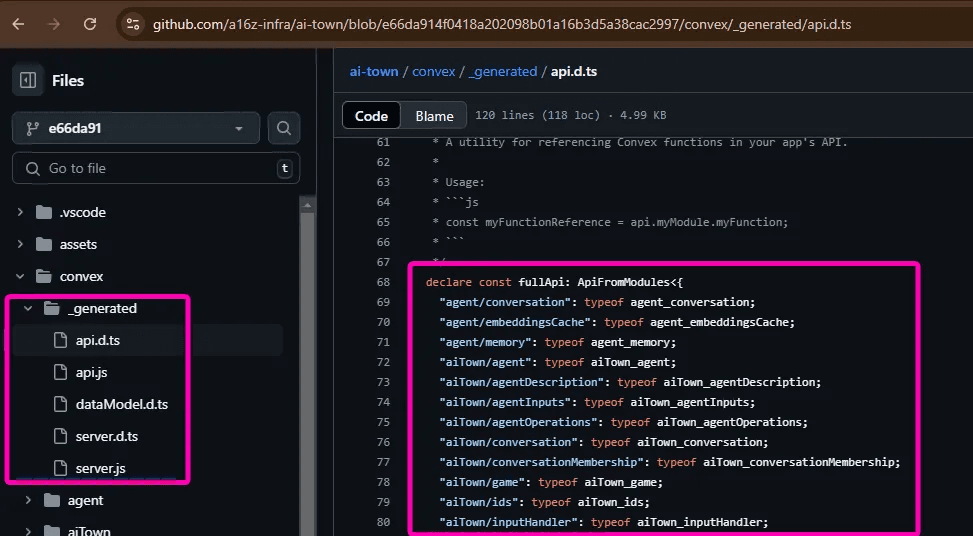Open api.js file
This screenshot has width=973, height=536.
pyautogui.click(x=91, y=372)
